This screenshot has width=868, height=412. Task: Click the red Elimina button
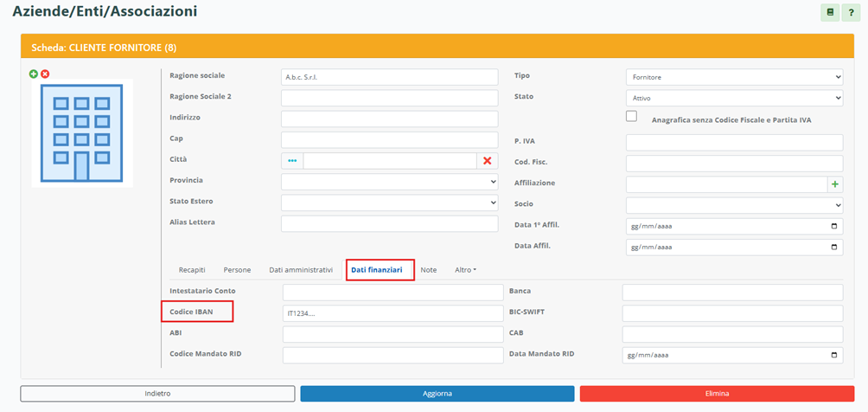[717, 394]
